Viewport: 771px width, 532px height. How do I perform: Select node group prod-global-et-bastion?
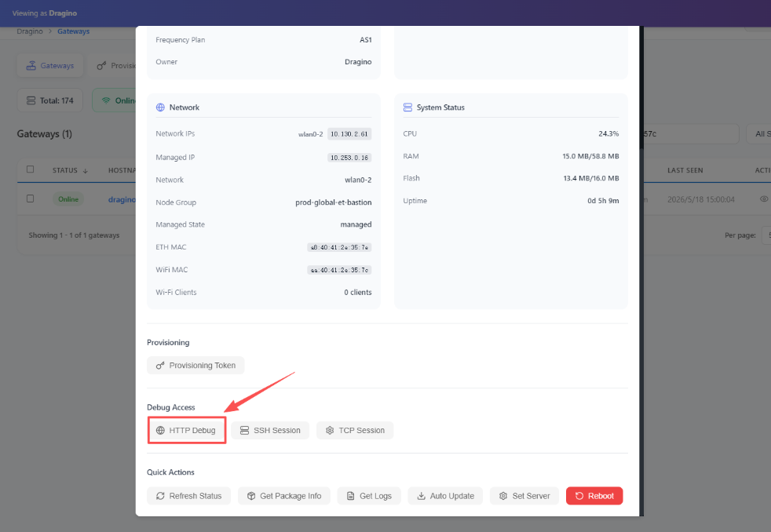point(334,202)
